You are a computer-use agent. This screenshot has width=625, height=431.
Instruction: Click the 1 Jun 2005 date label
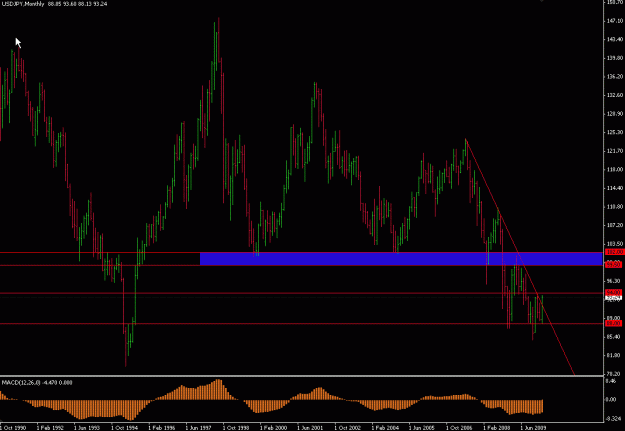[423, 428]
